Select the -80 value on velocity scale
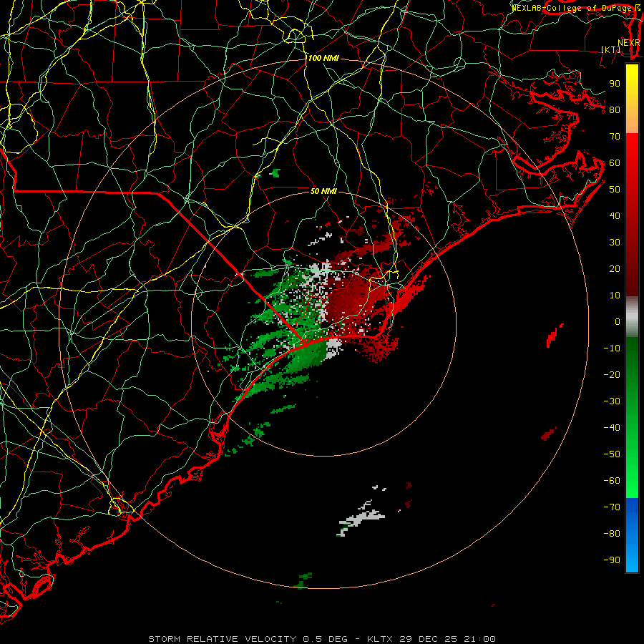Image resolution: width=644 pixels, height=644 pixels. tap(612, 534)
